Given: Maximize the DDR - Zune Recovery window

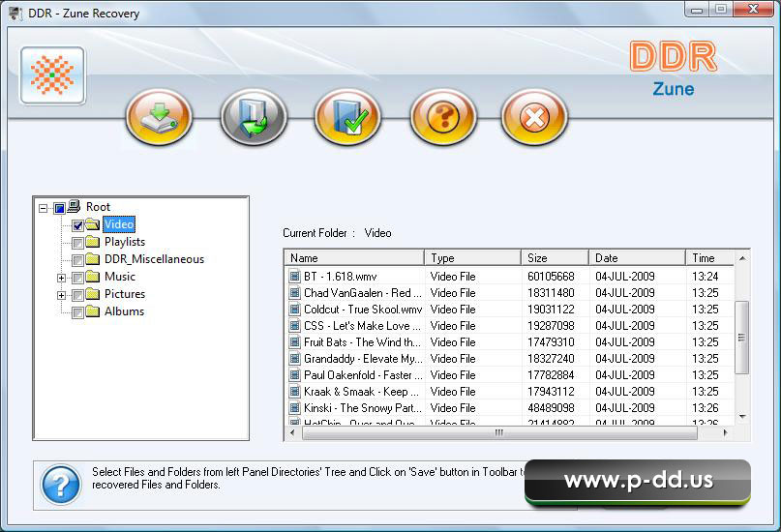Looking at the screenshot, I should 721,10.
